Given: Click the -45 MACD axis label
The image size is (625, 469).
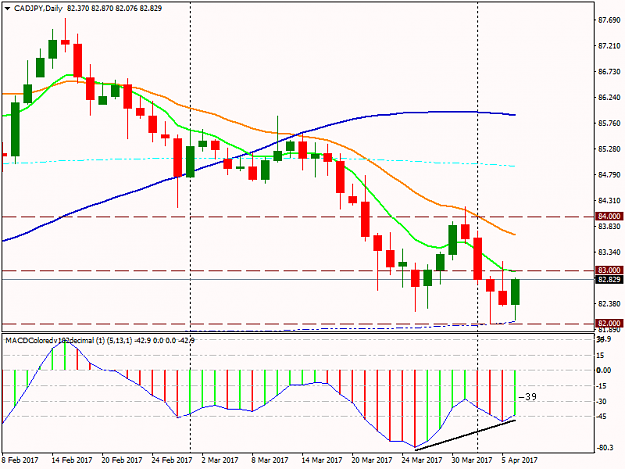Looking at the screenshot, I should point(601,417).
